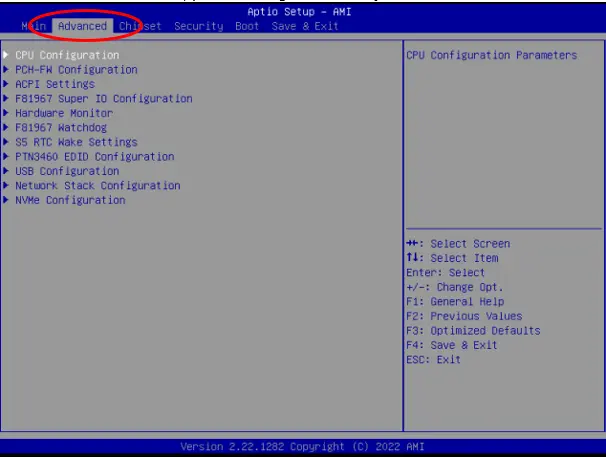The height and width of the screenshot is (457, 606).
Task: Click the 'Select Screen' key hint
Action: 458,244
